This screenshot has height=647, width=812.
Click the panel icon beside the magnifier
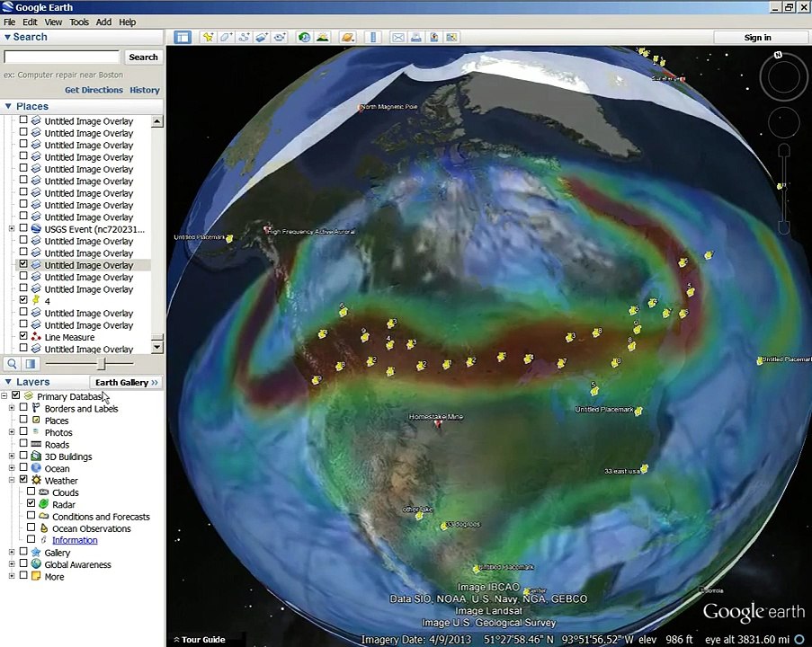[x=31, y=364]
